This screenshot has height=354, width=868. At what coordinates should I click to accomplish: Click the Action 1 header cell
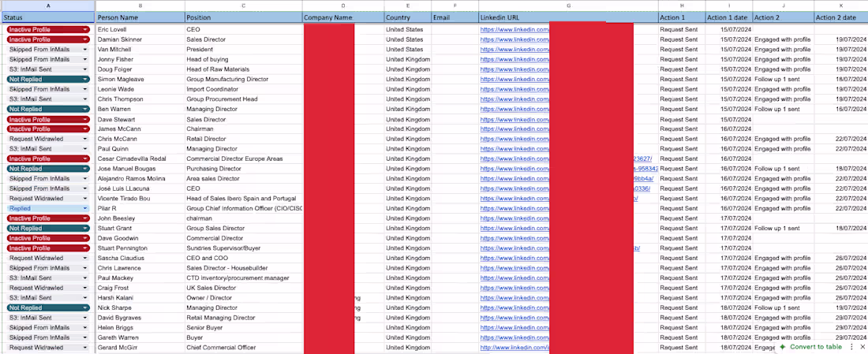[682, 17]
